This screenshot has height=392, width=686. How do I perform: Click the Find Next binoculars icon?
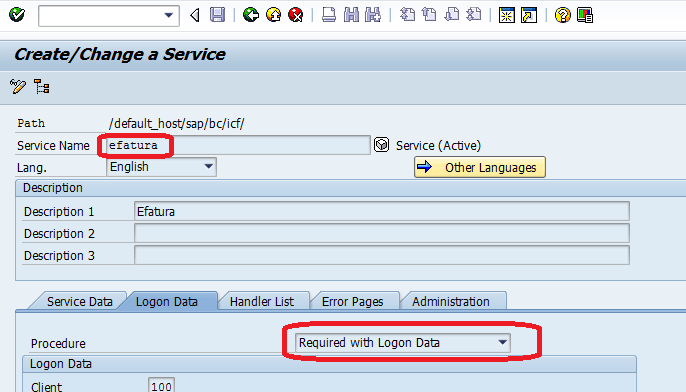373,15
